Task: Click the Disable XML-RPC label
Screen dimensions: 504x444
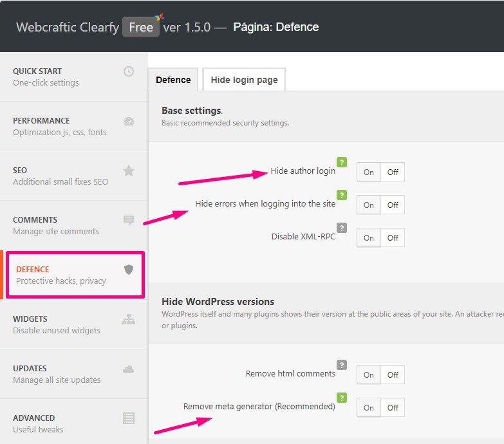Action: click(303, 236)
